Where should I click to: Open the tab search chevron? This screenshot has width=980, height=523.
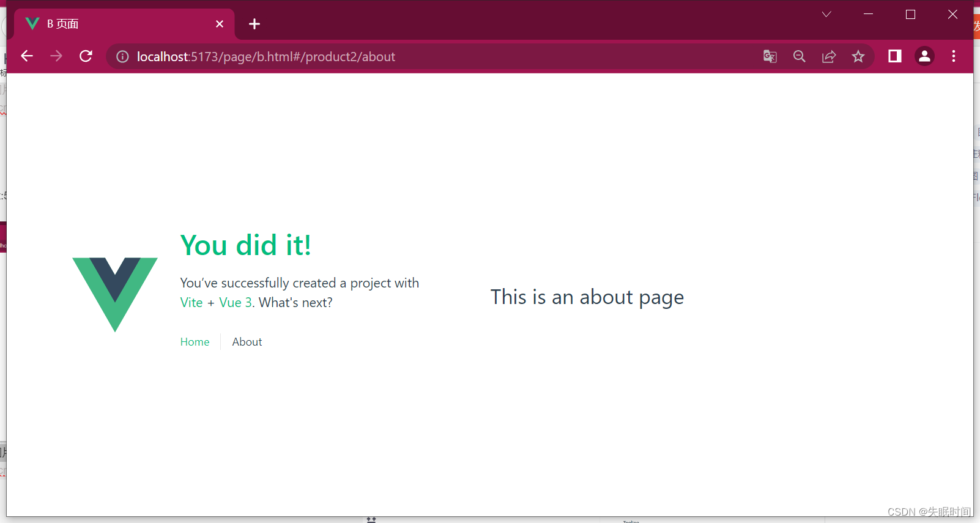[826, 14]
